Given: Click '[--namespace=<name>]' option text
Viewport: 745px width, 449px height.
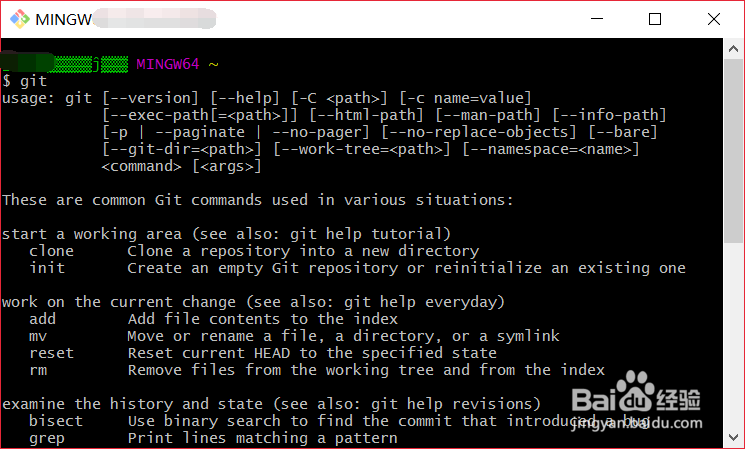Looking at the screenshot, I should tap(551, 150).
